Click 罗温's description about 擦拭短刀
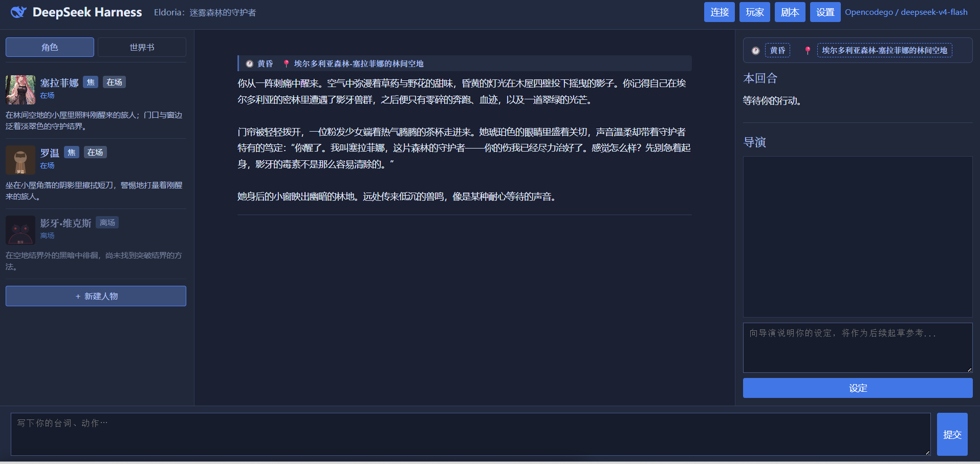Image resolution: width=980 pixels, height=464 pixels. point(94,191)
